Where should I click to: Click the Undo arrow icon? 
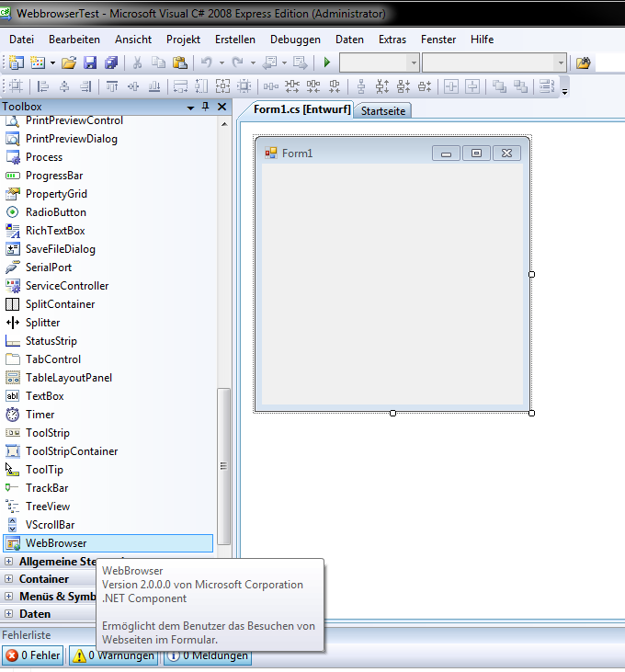coord(207,63)
